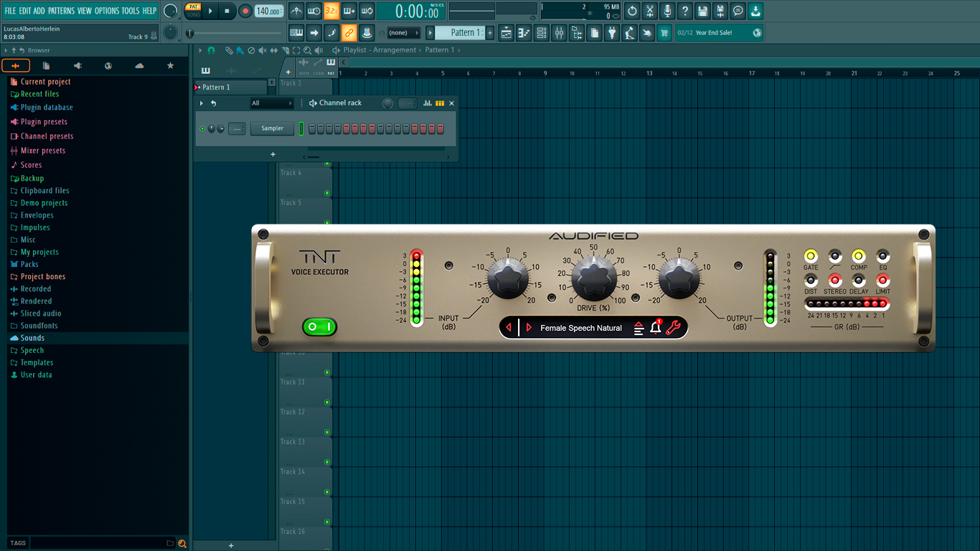
Task: Click the Sampler channel button
Action: pyautogui.click(x=273, y=128)
